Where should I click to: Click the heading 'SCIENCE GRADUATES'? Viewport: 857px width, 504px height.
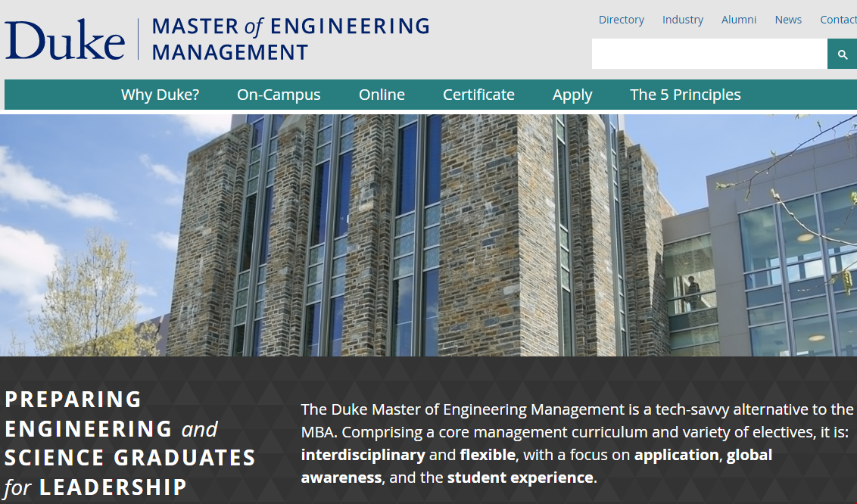[x=130, y=458]
